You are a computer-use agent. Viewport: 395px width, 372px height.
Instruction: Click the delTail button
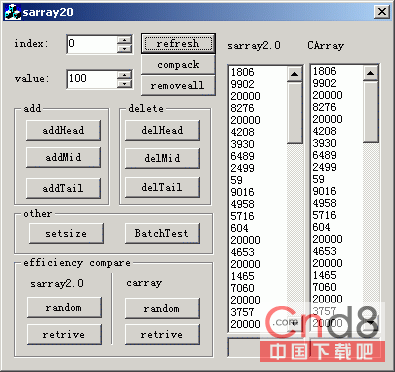coord(162,187)
